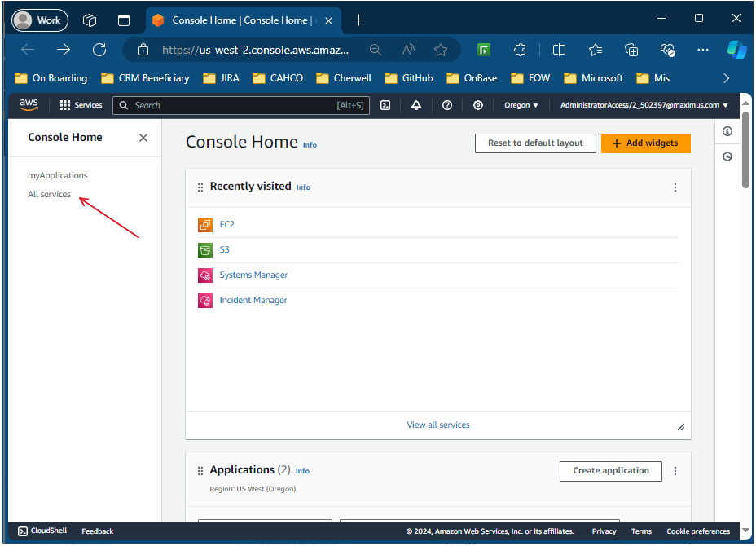Open CloudShell icon in AWS navbar
This screenshot has width=756, height=546.
[x=385, y=105]
